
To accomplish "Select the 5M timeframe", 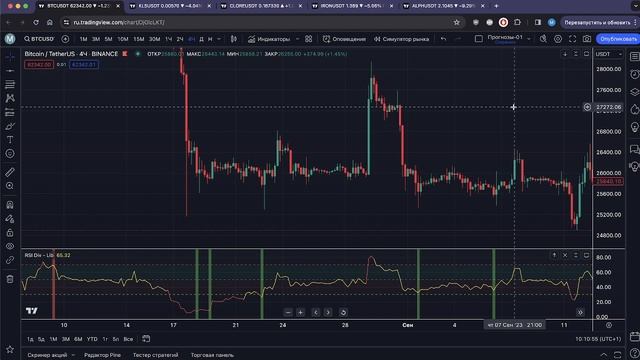I will pos(108,39).
